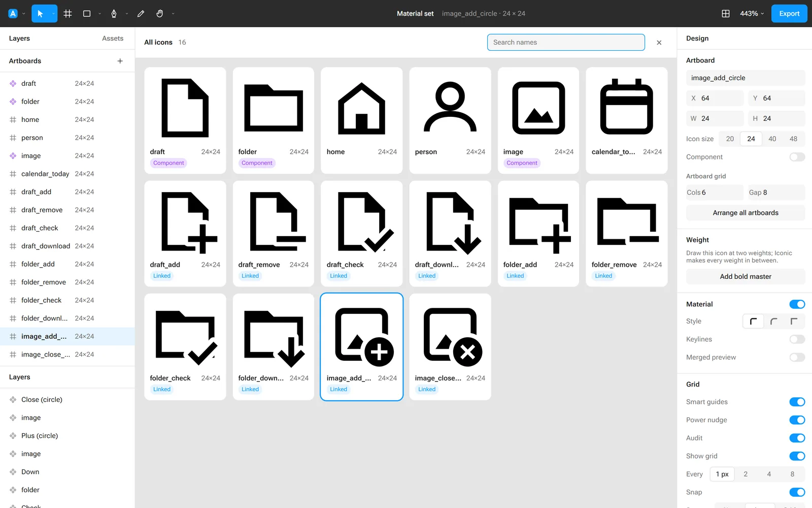This screenshot has width=812, height=508.
Task: Open the shape tool dropdown arrow
Action: coord(99,14)
